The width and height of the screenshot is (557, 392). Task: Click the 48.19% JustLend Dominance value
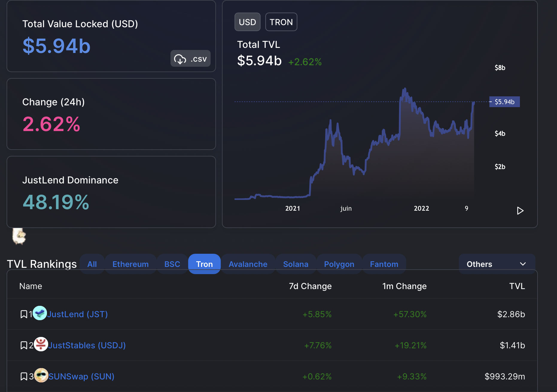pos(56,202)
